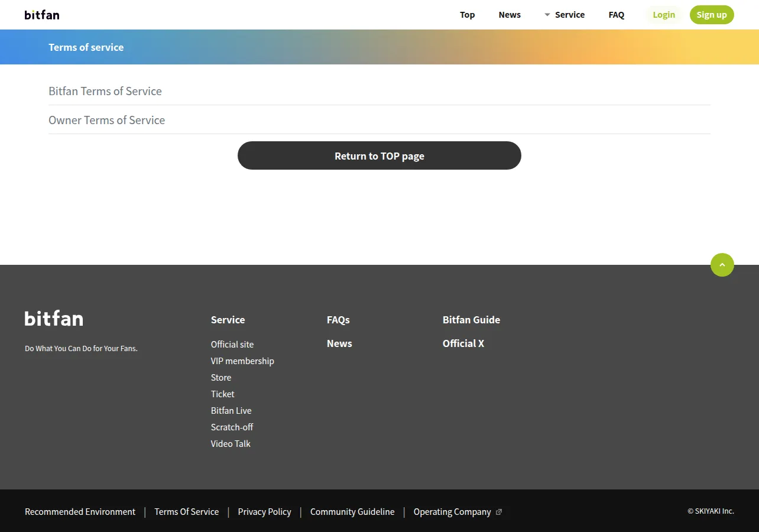Open the Ticket footer link
Screen dimensions: 759x532
(x=222, y=394)
